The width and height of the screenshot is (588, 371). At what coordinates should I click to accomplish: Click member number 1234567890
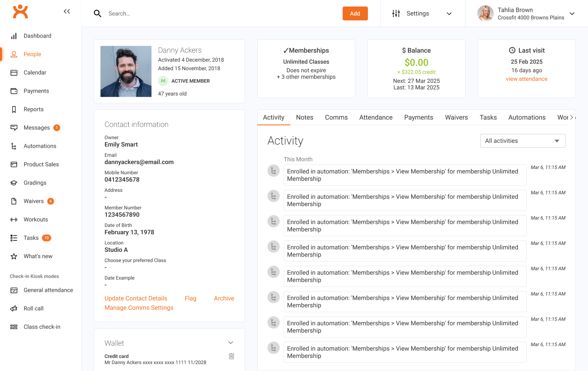point(122,215)
